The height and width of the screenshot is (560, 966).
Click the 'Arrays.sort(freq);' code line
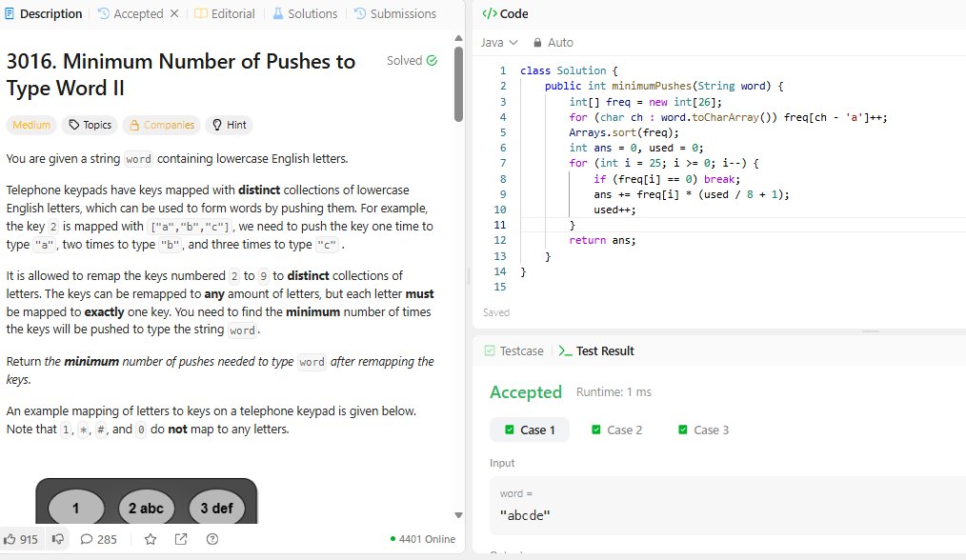point(623,132)
